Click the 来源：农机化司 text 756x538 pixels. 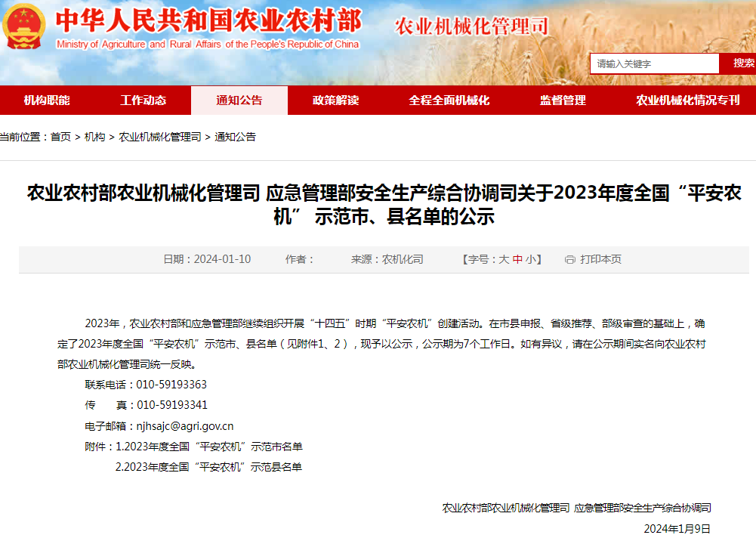(387, 260)
